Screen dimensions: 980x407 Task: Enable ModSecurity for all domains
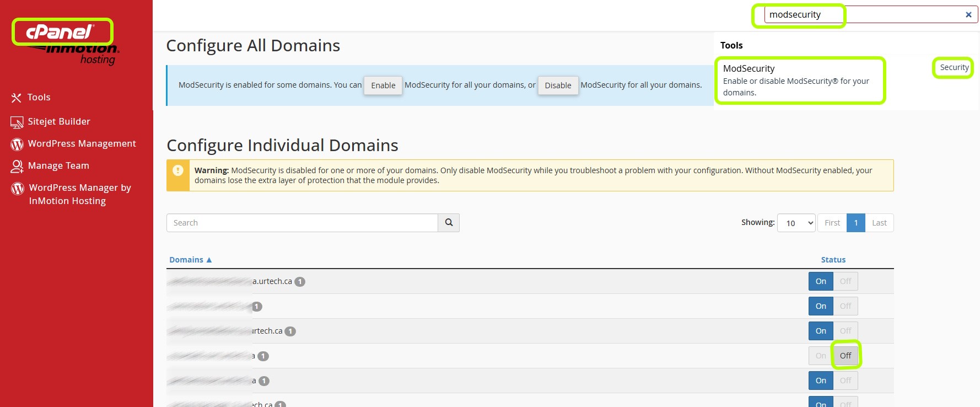tap(383, 85)
